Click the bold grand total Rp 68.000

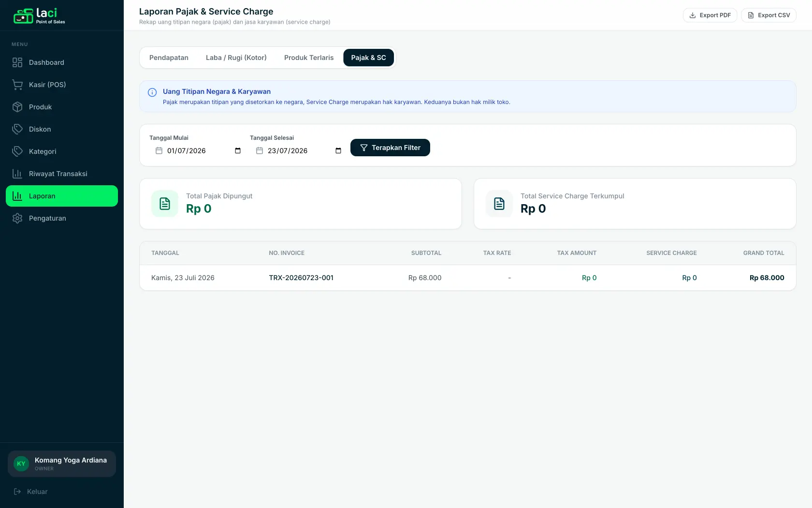click(x=767, y=278)
